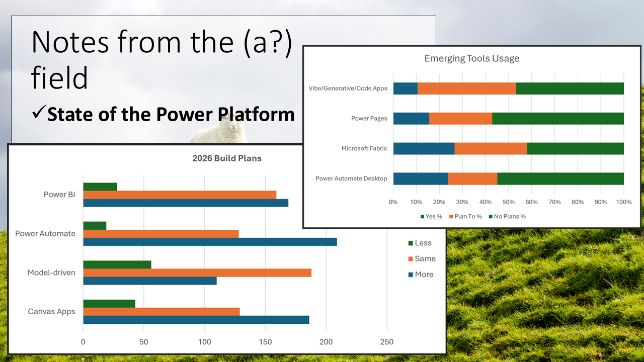
Task: Click the 'Power Pages' category label
Action: click(369, 119)
